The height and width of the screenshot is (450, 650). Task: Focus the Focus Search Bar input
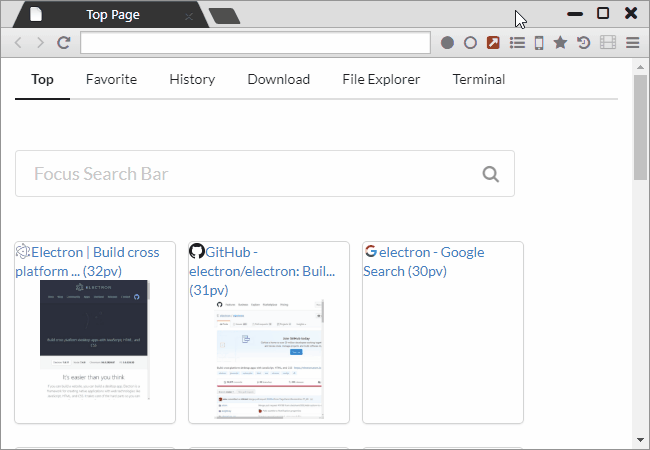click(265, 174)
